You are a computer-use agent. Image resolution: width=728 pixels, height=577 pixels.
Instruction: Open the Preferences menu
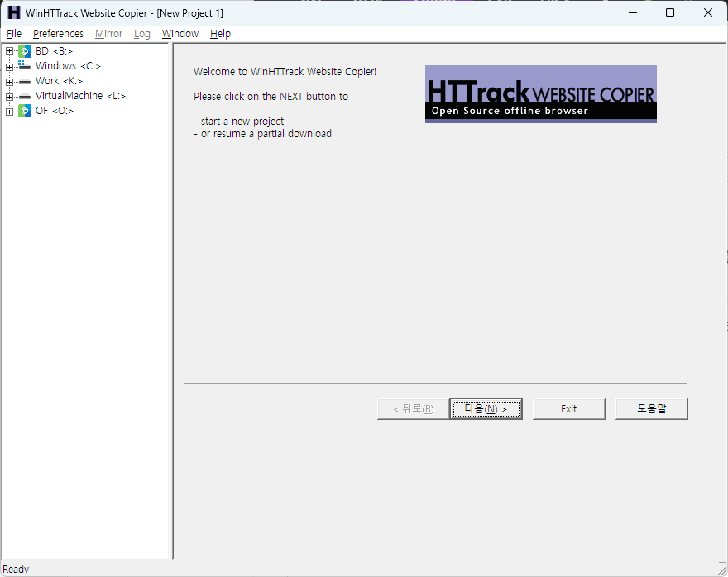click(58, 34)
